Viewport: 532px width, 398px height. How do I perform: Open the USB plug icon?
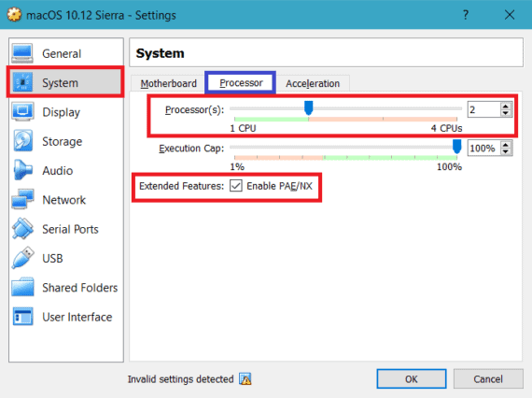click(x=22, y=258)
